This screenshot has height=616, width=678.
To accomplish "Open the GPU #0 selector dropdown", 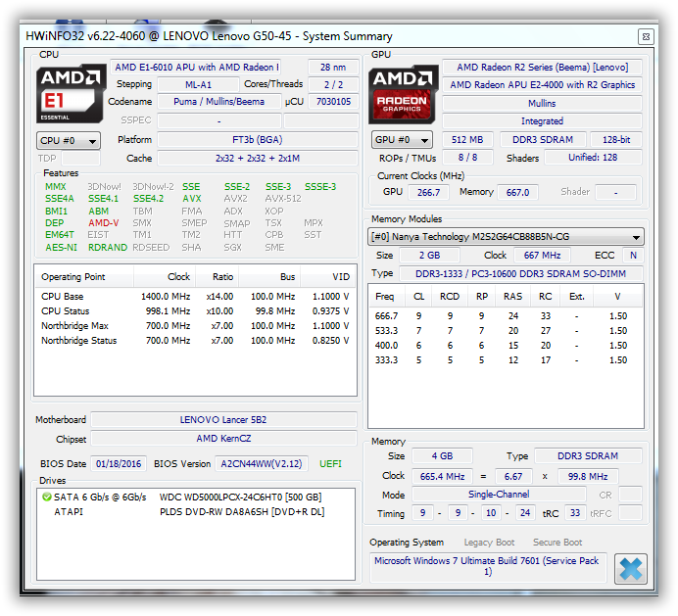I will (x=402, y=140).
